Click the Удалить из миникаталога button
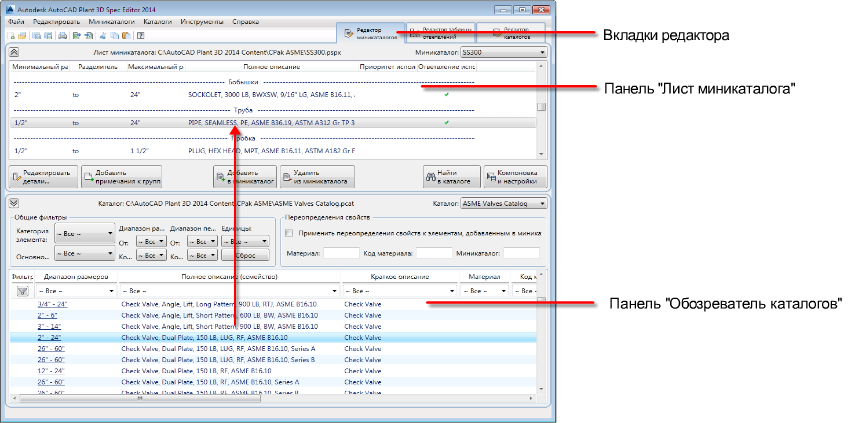 [317, 177]
